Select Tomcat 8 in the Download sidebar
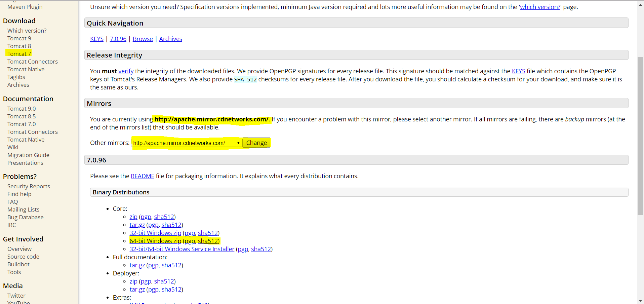 [x=19, y=46]
